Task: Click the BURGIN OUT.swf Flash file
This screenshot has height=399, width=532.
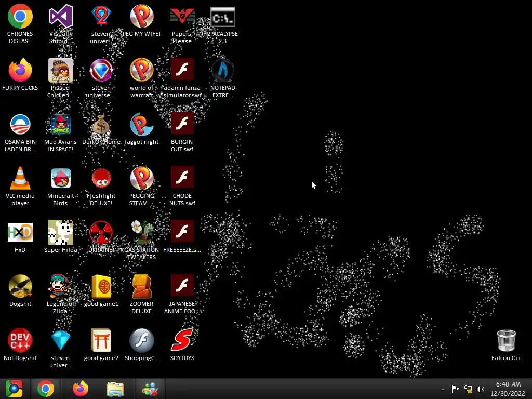Action: 182,124
